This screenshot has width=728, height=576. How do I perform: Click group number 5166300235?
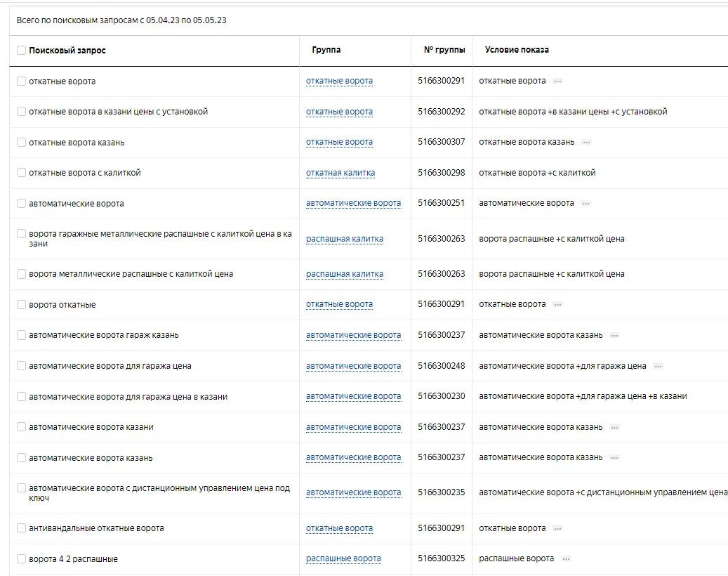441,492
